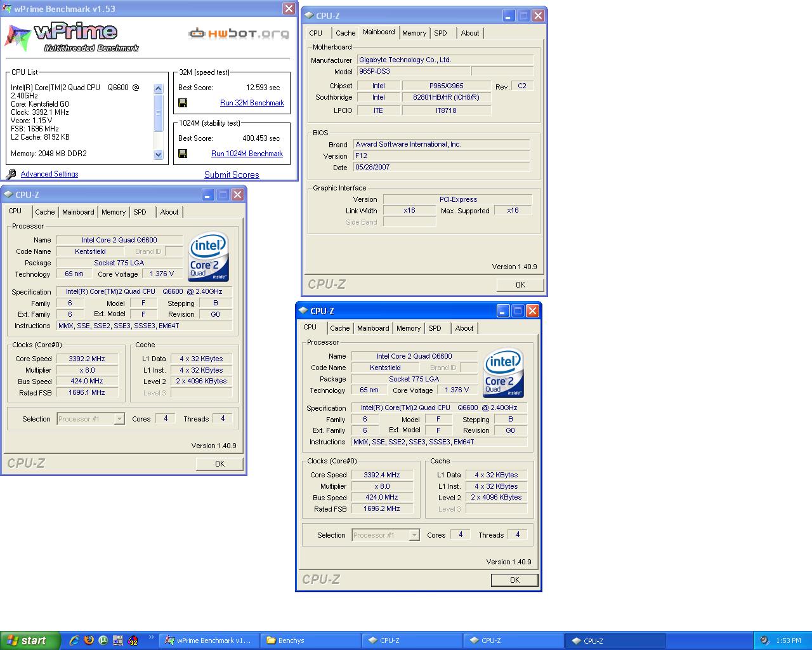This screenshot has height=650, width=812.
Task: Click the 1:53 PM system clock
Action: click(789, 640)
